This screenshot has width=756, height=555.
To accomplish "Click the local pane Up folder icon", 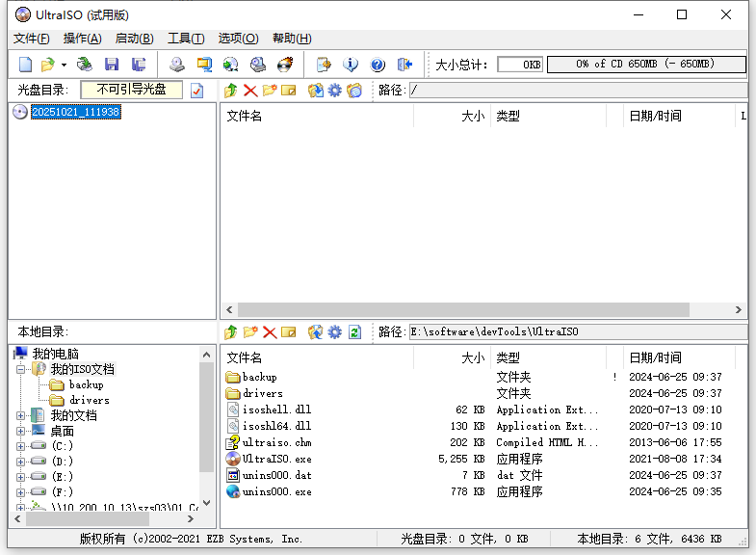I will 231,331.
